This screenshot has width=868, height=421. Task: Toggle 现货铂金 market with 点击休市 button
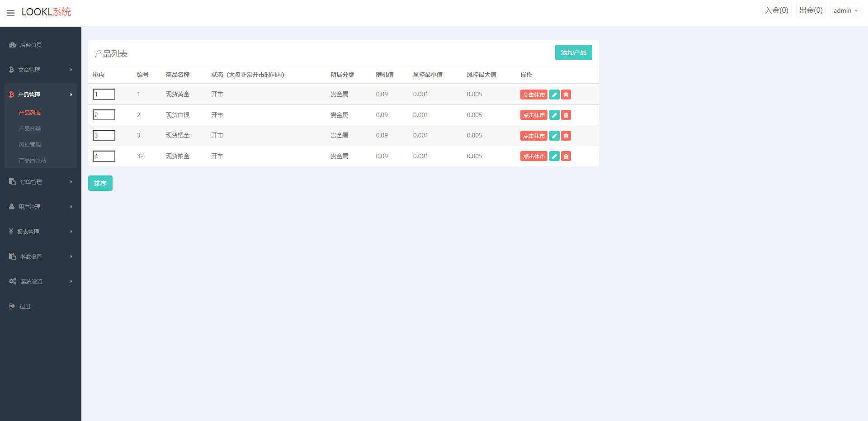[x=533, y=156]
